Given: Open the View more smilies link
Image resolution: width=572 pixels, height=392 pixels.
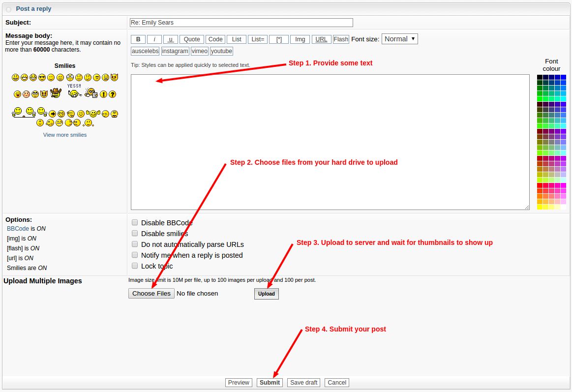Looking at the screenshot, I should click(65, 135).
